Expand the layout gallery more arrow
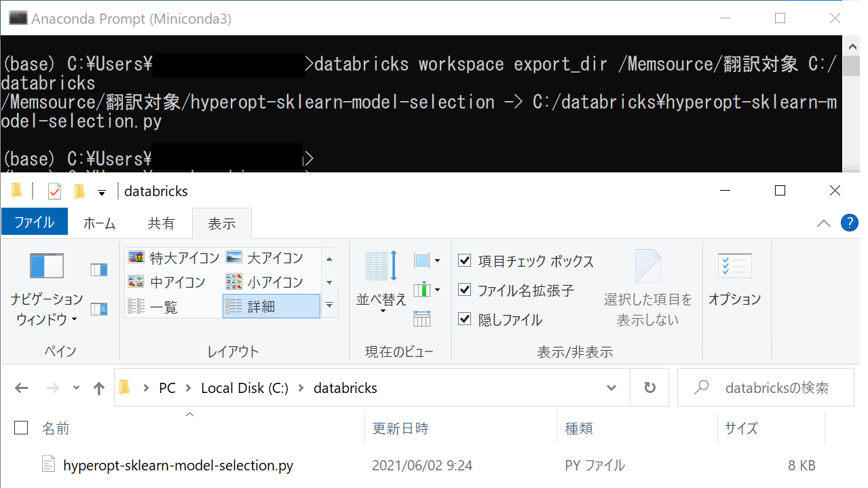 (x=329, y=305)
